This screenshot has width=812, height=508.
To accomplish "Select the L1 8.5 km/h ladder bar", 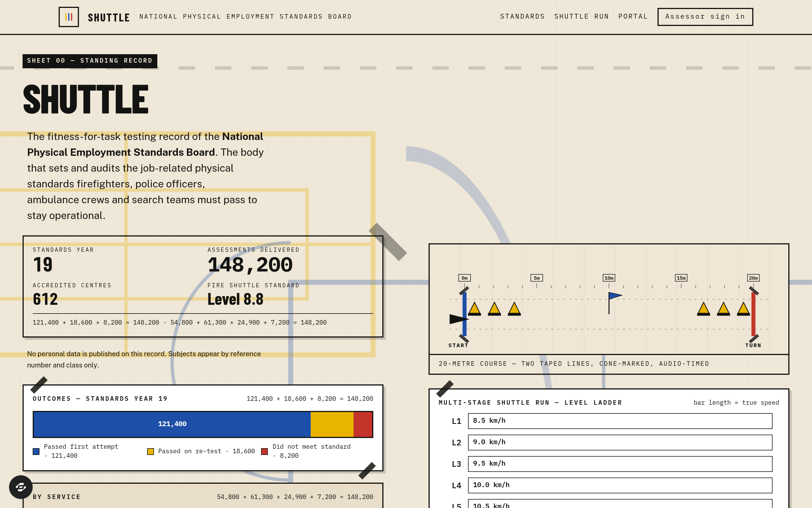I will pos(620,421).
